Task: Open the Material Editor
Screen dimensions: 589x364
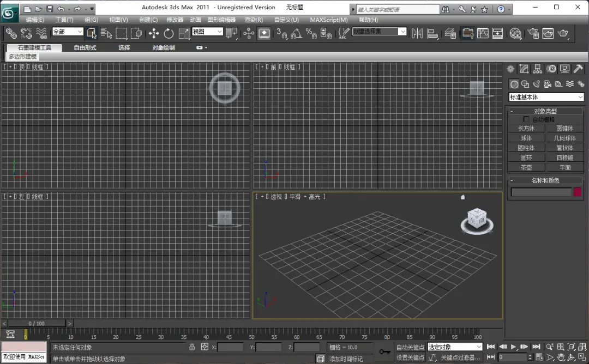Action: tap(515, 33)
